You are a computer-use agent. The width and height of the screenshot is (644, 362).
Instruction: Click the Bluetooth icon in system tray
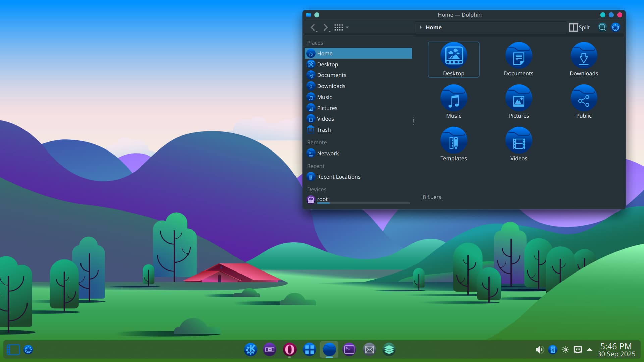point(553,350)
